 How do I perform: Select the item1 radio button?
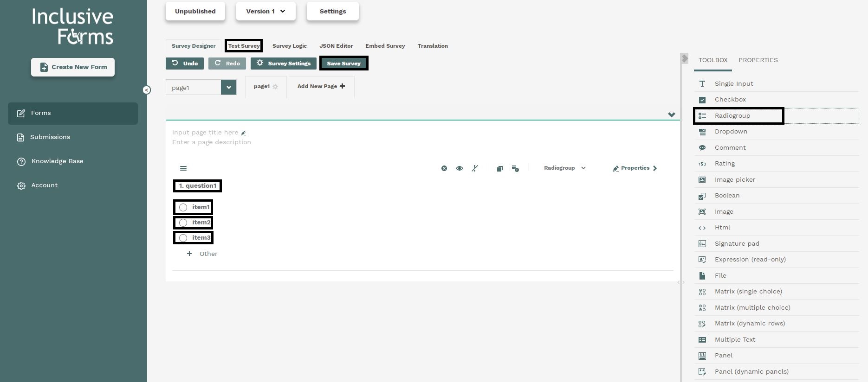(183, 207)
